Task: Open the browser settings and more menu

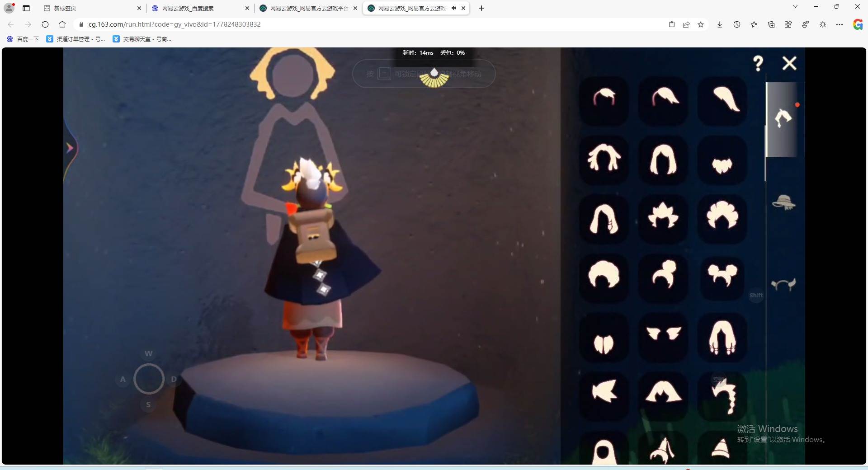Action: [840, 24]
